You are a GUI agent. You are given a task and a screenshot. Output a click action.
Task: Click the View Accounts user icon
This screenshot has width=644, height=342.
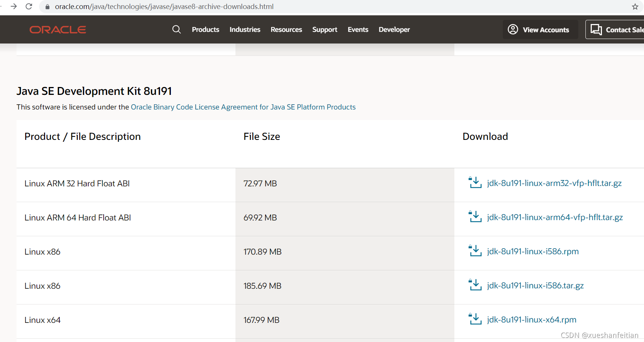click(513, 29)
